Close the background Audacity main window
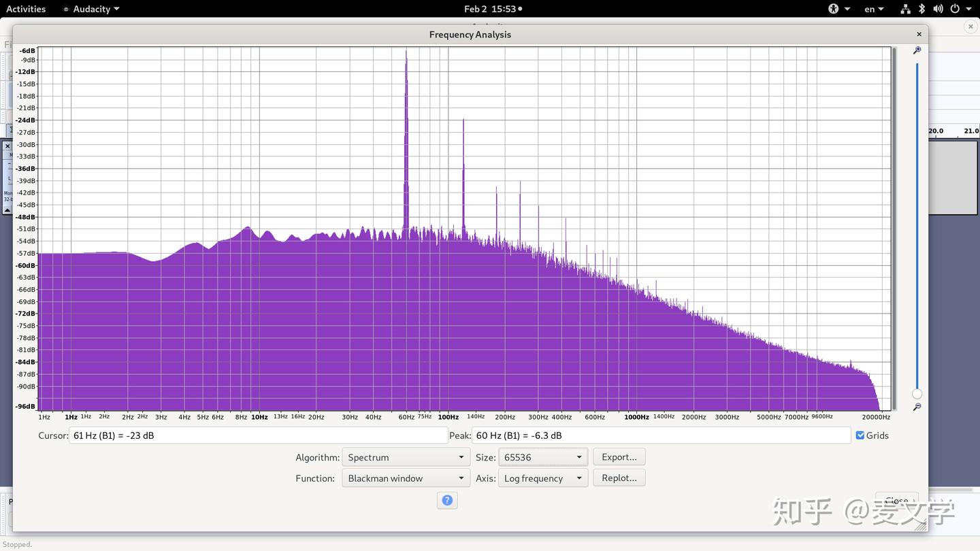This screenshot has width=980, height=551. click(x=970, y=26)
